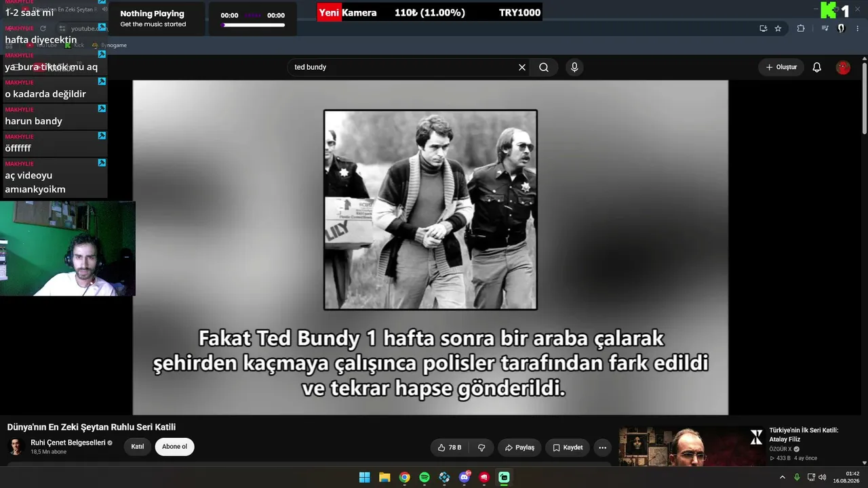
Task: Open Chrome extensions puzzle icon
Action: click(x=801, y=28)
